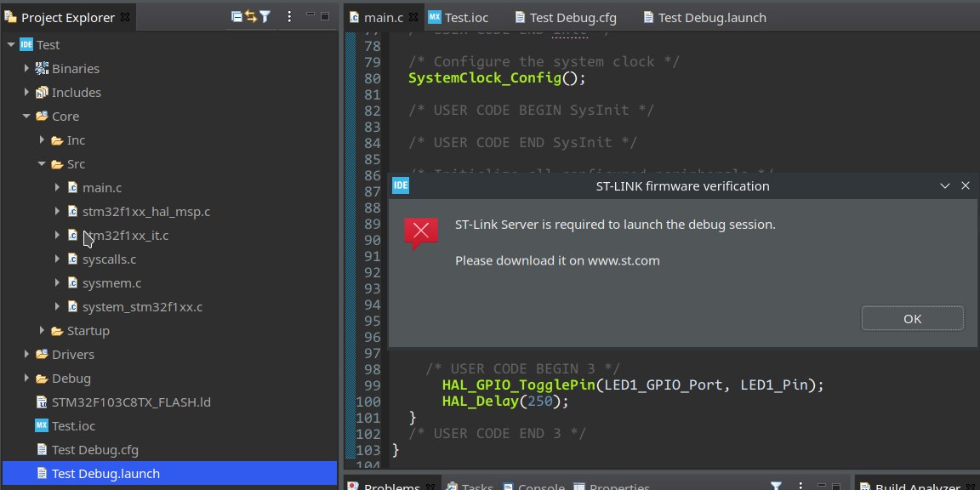The height and width of the screenshot is (490, 980).
Task: Click the Includes icon in tree
Action: click(42, 93)
